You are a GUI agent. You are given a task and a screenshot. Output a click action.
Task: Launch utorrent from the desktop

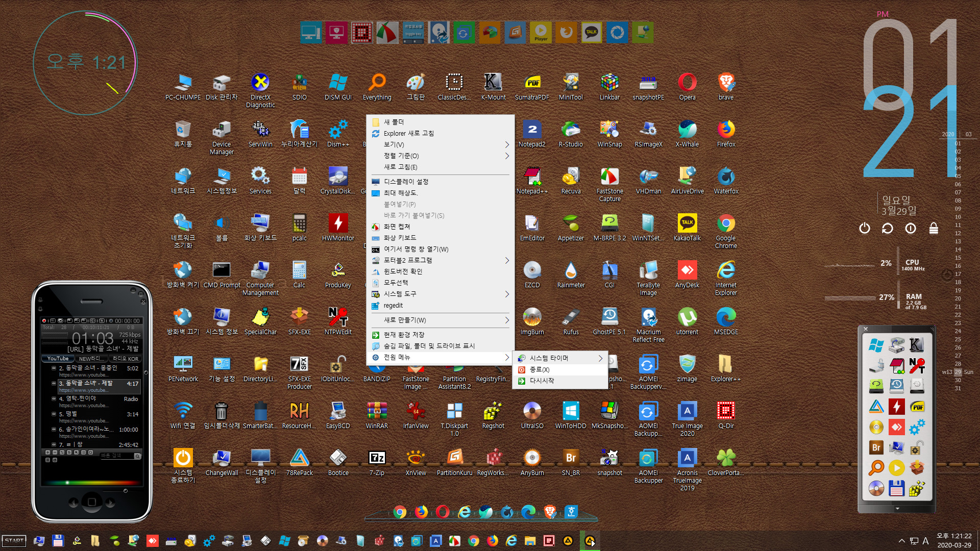pos(687,321)
